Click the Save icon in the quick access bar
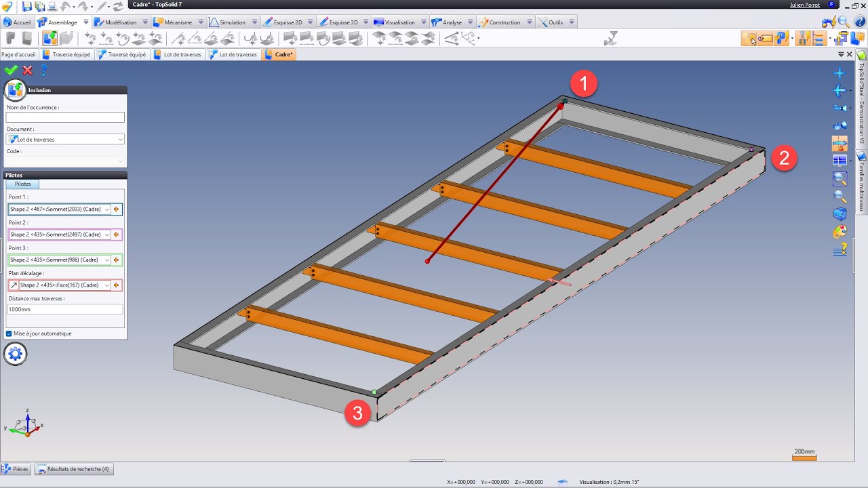 tap(26, 6)
